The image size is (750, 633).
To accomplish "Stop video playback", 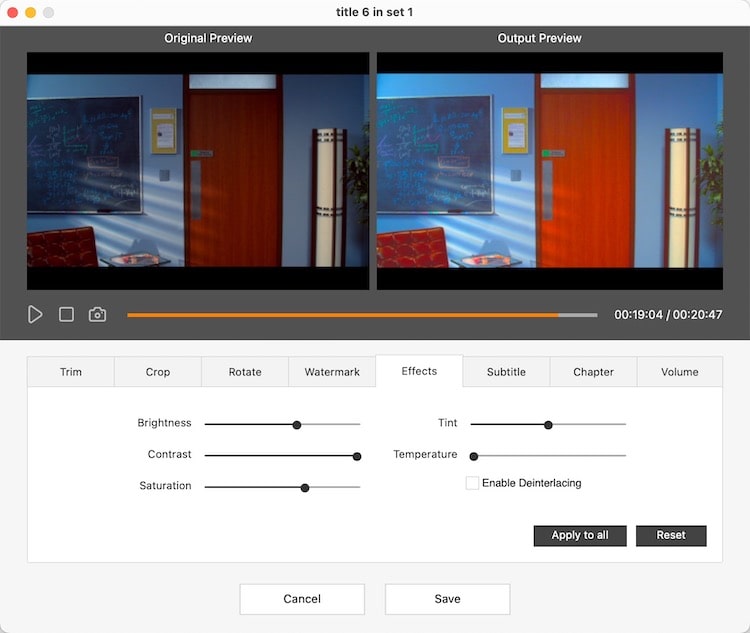I will pyautogui.click(x=66, y=314).
